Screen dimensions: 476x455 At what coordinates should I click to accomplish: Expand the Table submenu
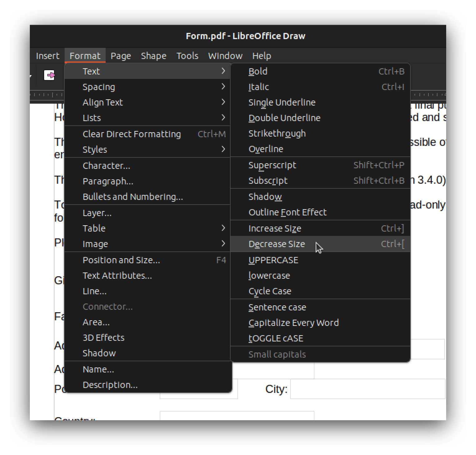click(x=147, y=228)
